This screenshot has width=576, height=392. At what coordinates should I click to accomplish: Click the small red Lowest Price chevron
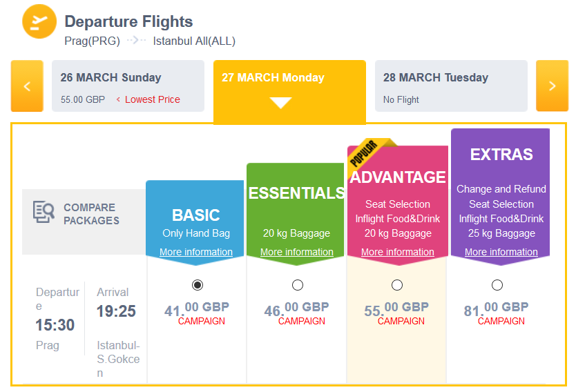tap(118, 99)
